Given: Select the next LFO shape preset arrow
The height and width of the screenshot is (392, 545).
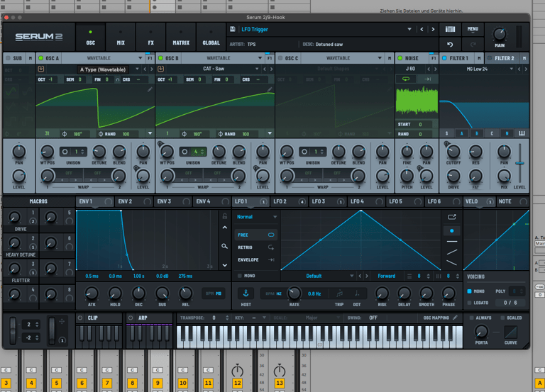Looking at the screenshot, I should (367, 276).
